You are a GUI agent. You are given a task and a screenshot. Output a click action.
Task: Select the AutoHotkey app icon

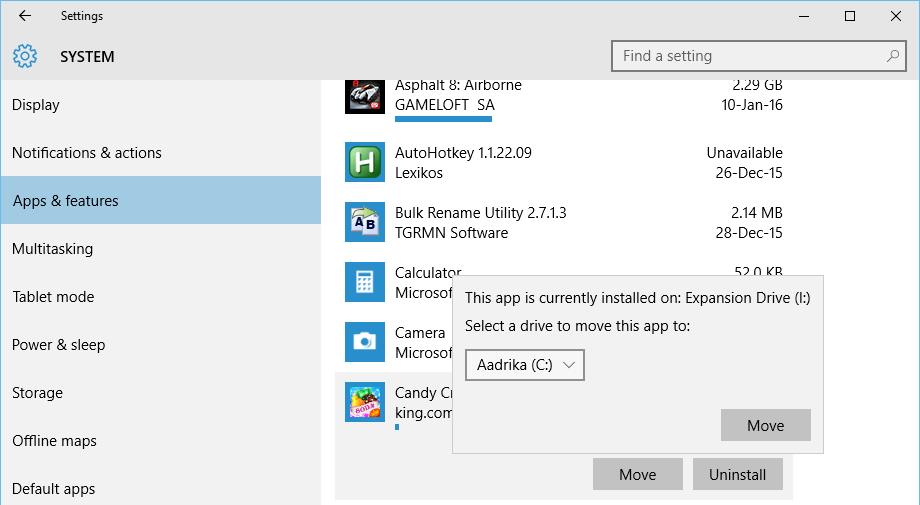(x=364, y=162)
